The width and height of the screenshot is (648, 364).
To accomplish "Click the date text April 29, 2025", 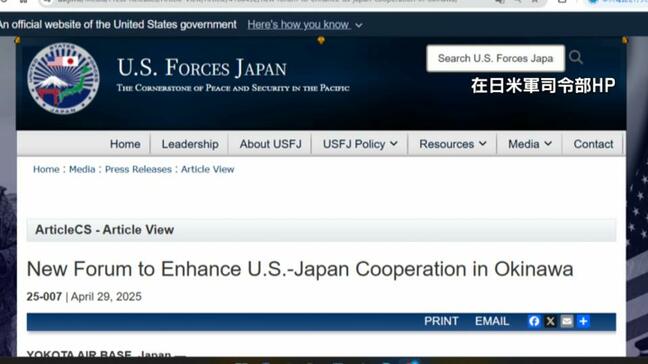I will click(x=106, y=297).
